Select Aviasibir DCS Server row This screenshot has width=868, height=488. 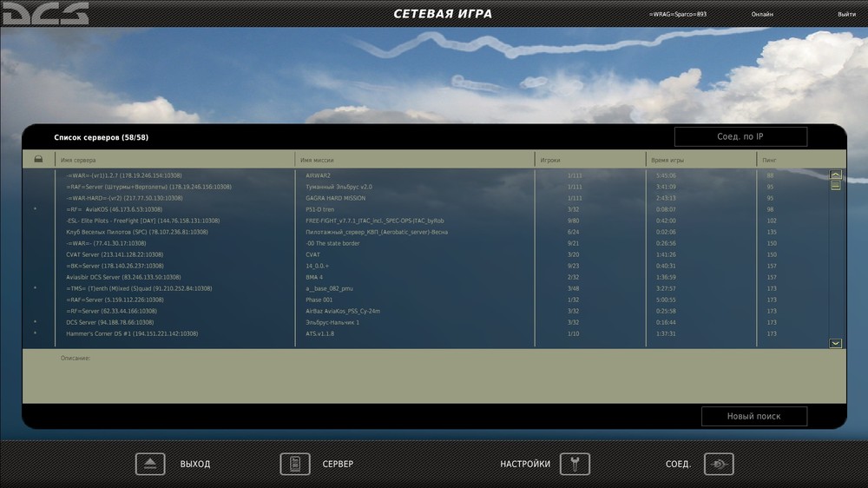click(x=425, y=277)
